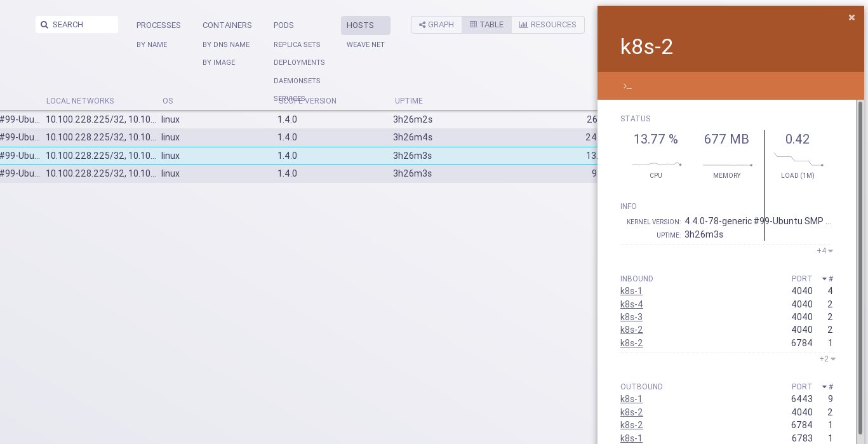Open Daemonsets view
Viewport: 868px width, 444px height.
pos(297,81)
